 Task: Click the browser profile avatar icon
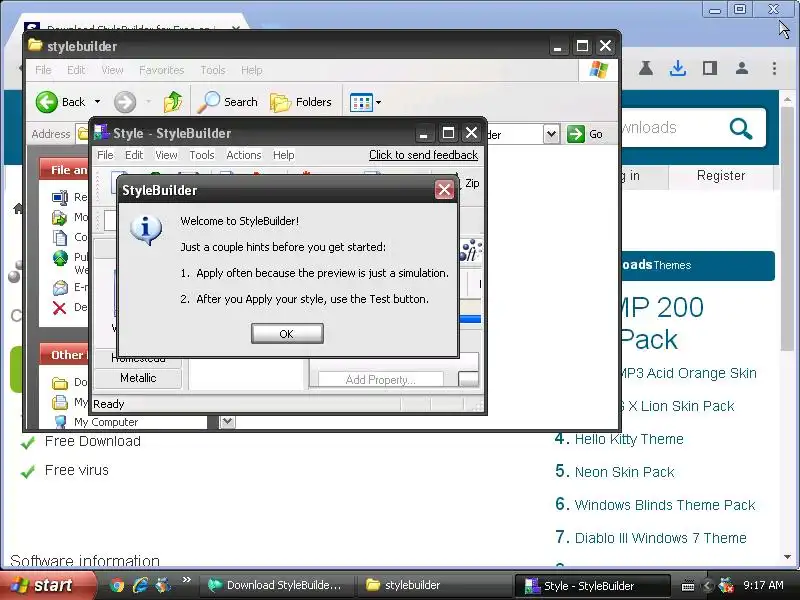pos(742,68)
